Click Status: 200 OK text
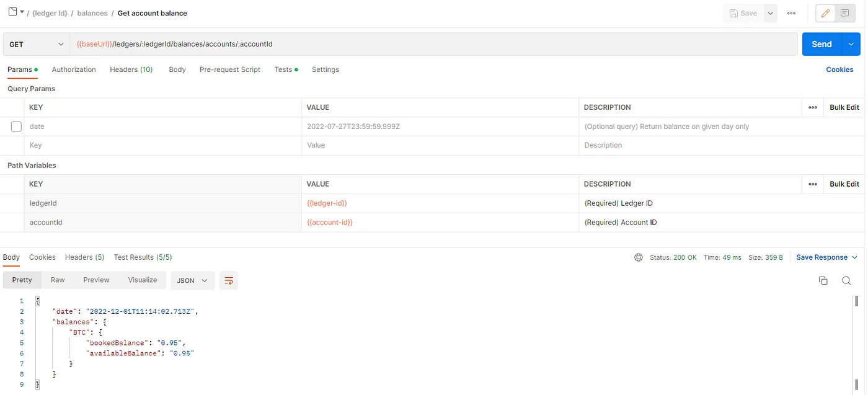Viewport: 868px width, 395px height. pos(673,257)
